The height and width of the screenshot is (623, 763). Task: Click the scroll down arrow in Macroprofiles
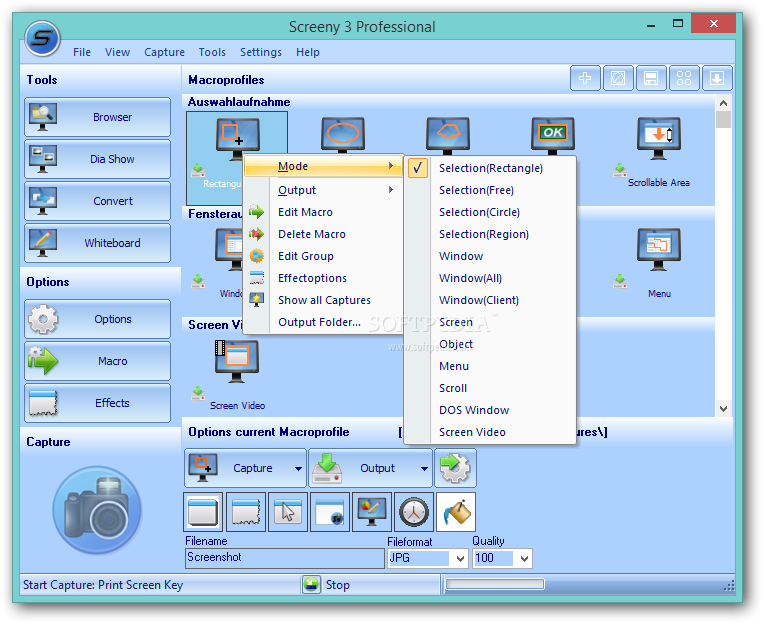[723, 409]
